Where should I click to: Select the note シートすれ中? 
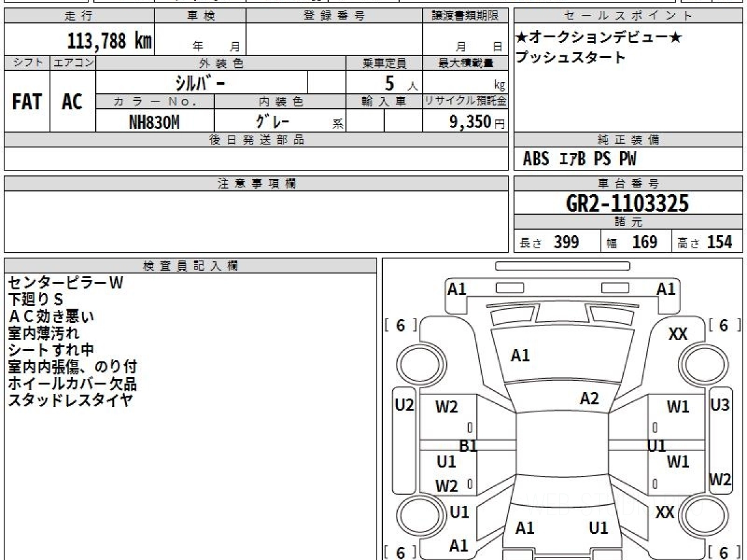pyautogui.click(x=51, y=350)
